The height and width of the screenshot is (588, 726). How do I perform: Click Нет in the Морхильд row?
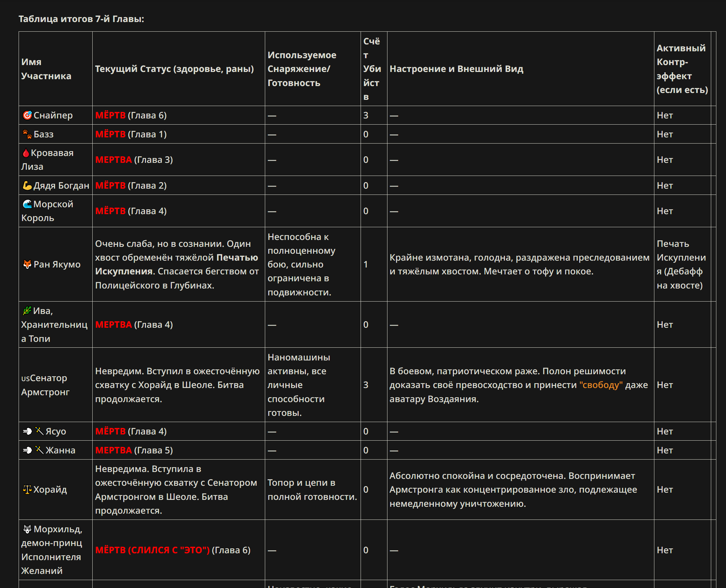tap(665, 550)
